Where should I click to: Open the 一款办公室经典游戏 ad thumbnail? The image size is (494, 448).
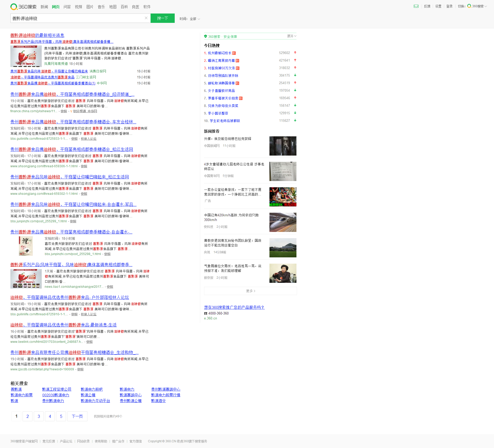click(283, 197)
